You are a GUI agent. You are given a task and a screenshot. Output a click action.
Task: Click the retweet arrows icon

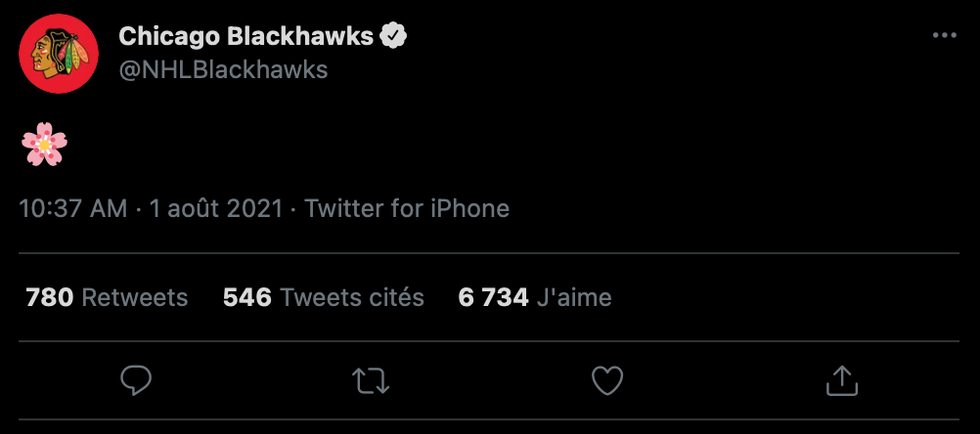[x=371, y=380]
